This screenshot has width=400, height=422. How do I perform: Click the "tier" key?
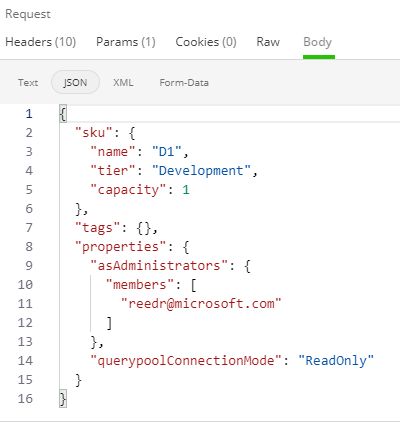pyautogui.click(x=114, y=171)
